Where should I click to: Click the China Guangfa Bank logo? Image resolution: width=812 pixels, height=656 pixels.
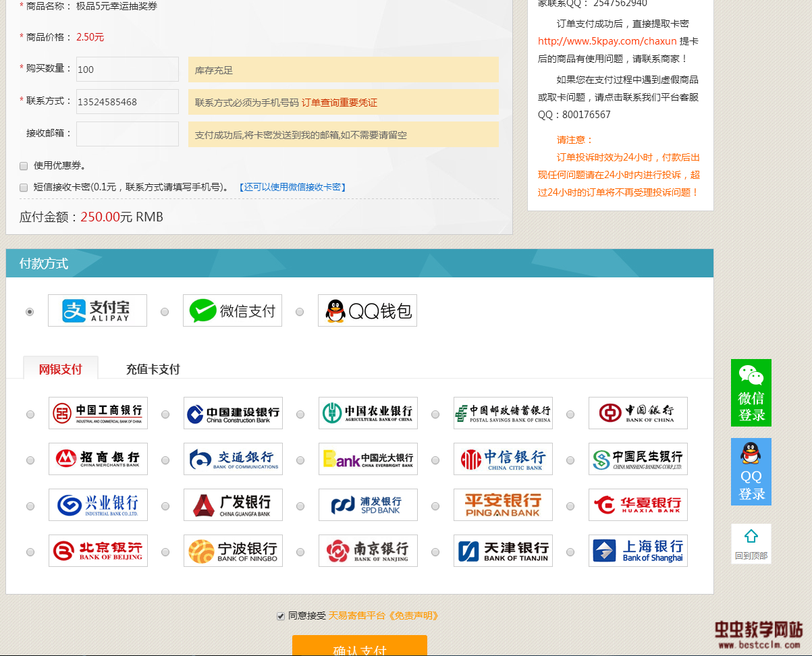point(233,505)
